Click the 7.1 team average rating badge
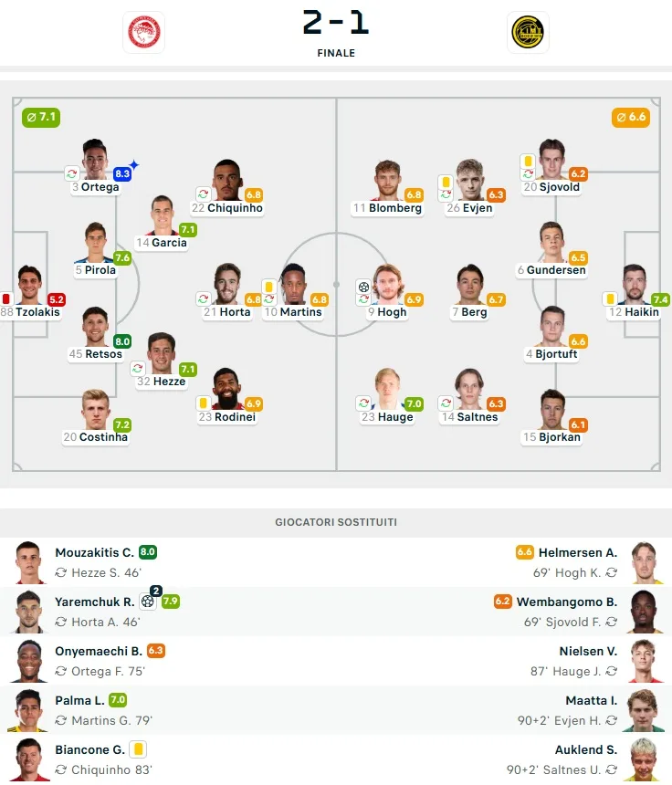This screenshot has height=785, width=672. click(41, 117)
